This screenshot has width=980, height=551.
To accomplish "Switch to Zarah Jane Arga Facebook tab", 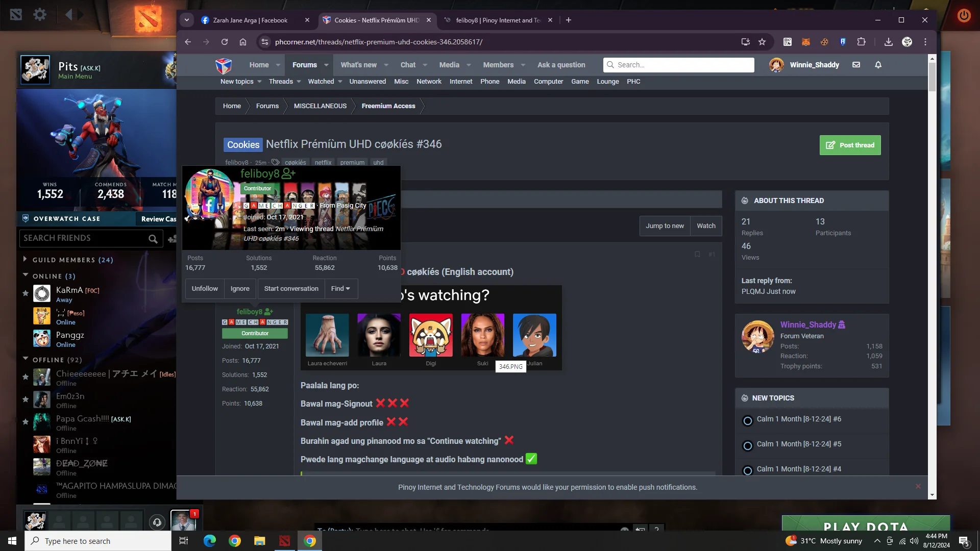I will [250, 20].
